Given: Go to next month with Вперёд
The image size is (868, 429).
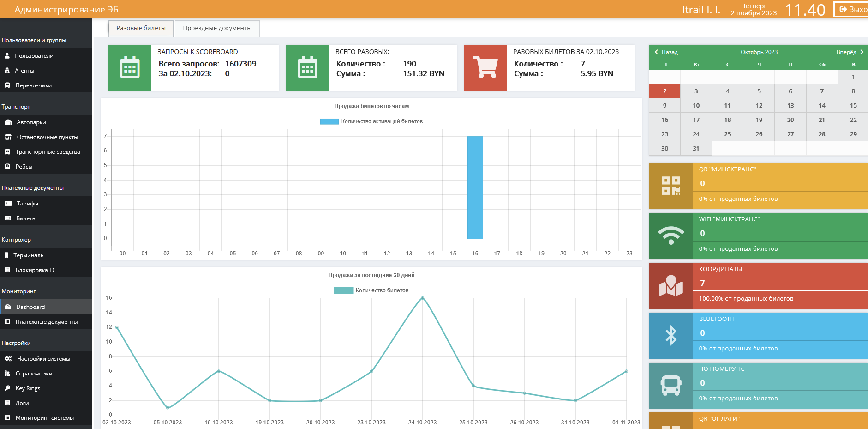Looking at the screenshot, I should 850,52.
